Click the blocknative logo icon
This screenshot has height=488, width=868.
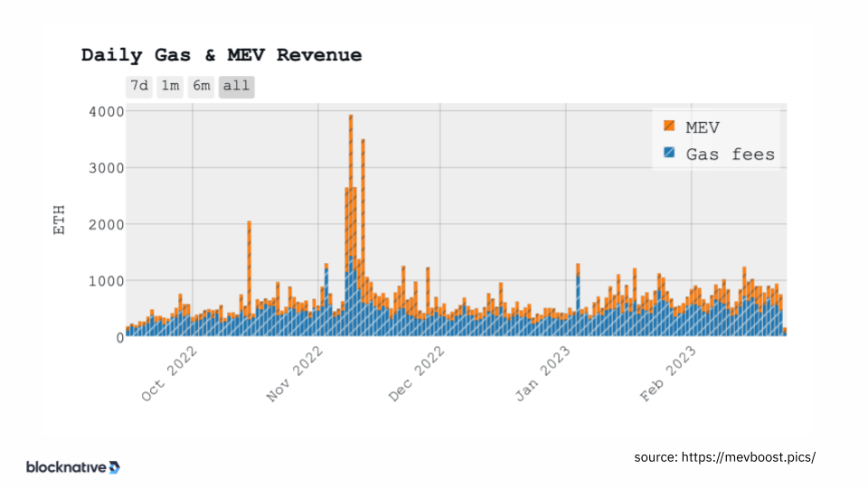point(115,467)
